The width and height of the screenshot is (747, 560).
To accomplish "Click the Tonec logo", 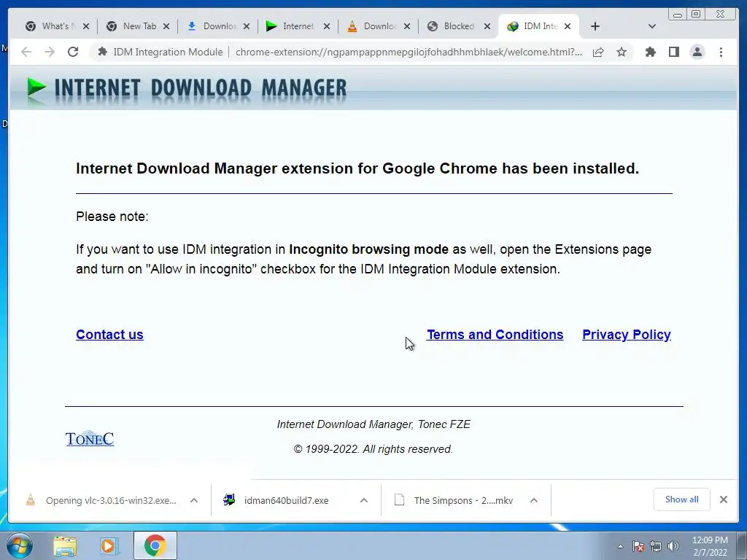I will pos(90,438).
